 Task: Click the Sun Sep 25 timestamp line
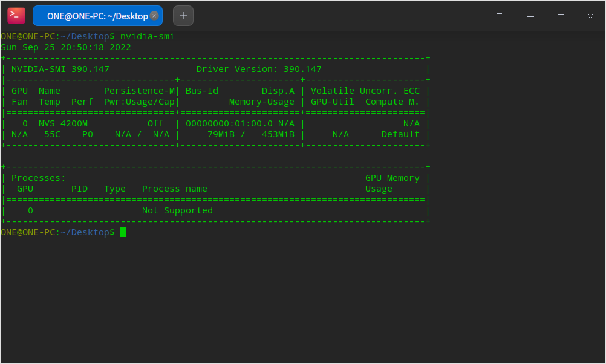(67, 47)
